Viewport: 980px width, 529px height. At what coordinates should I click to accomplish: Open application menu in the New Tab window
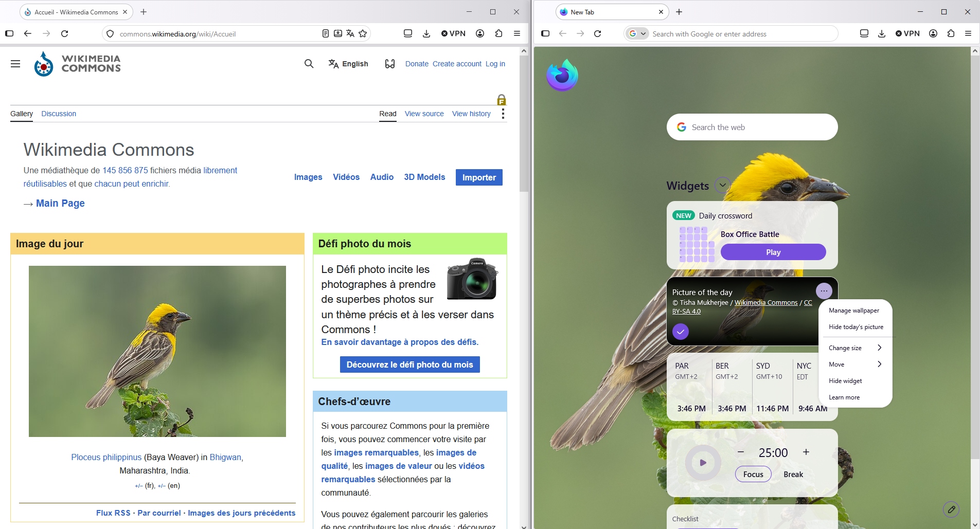(x=968, y=33)
